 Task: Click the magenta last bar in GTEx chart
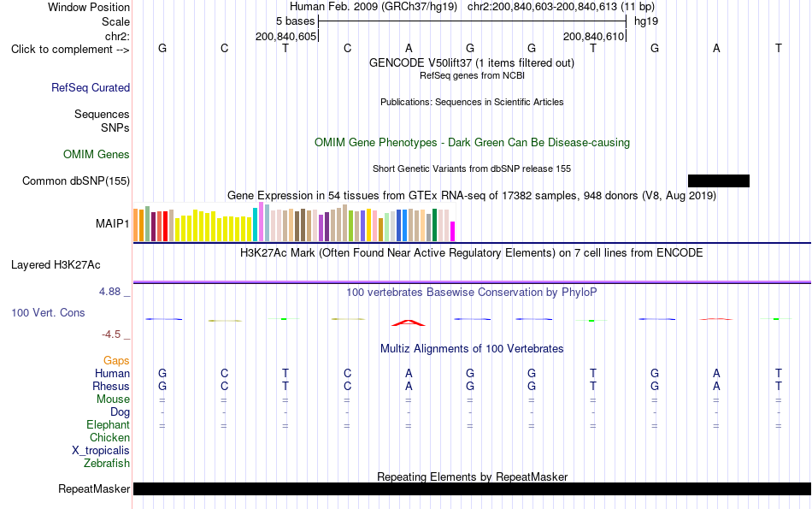[x=453, y=231]
